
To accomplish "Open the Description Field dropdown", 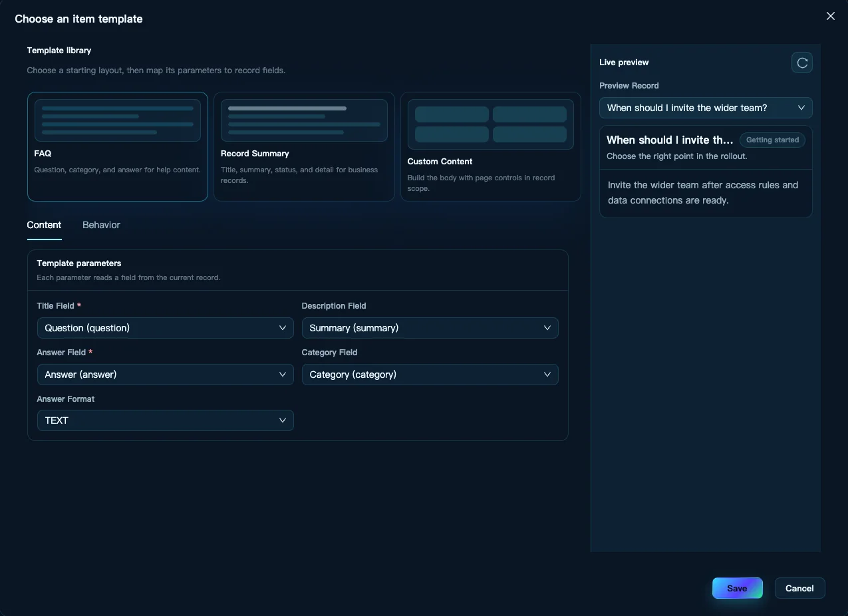I will (430, 328).
